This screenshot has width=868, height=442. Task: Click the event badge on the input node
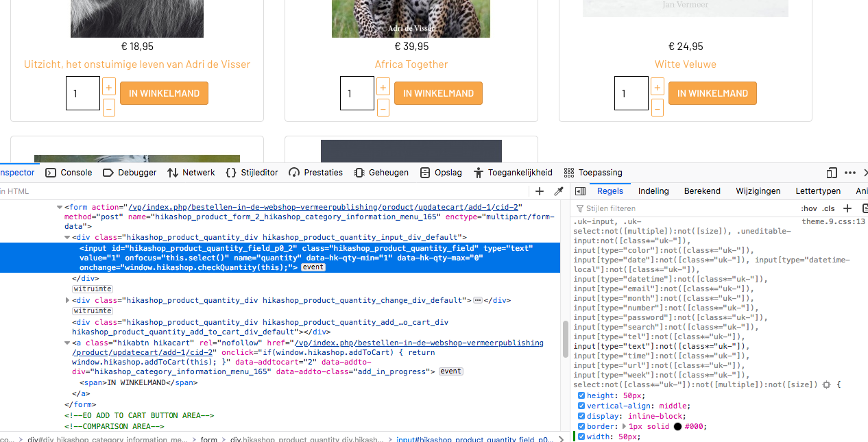pos(313,267)
